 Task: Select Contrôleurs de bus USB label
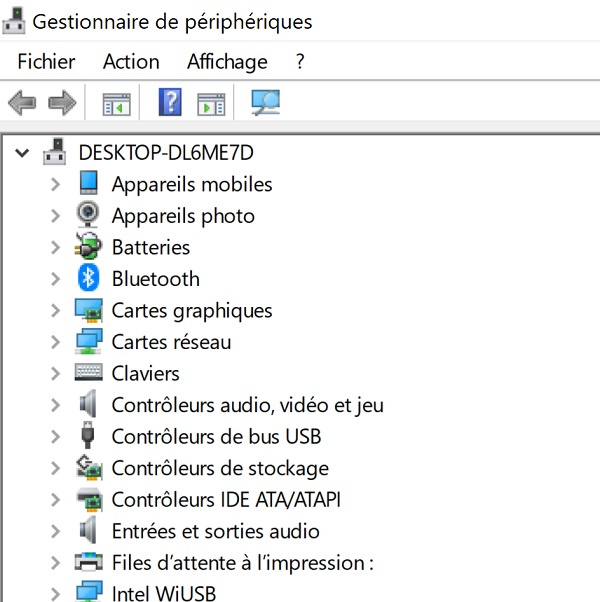(x=217, y=437)
